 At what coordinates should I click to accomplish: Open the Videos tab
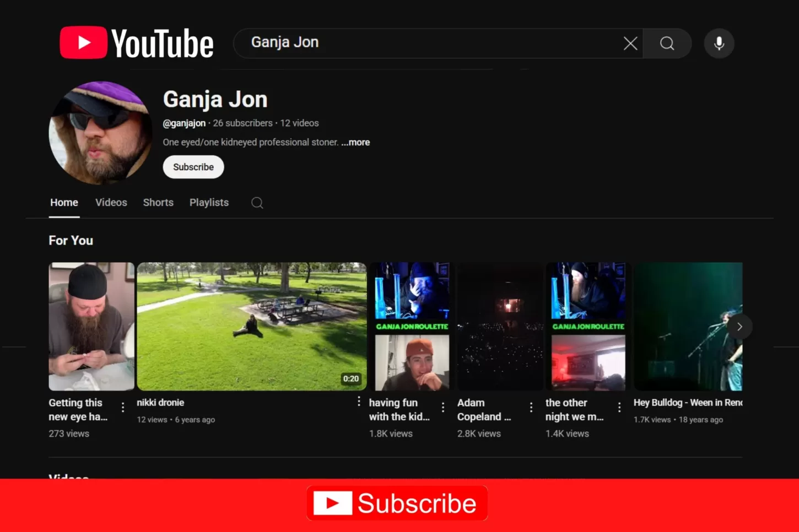coord(111,203)
